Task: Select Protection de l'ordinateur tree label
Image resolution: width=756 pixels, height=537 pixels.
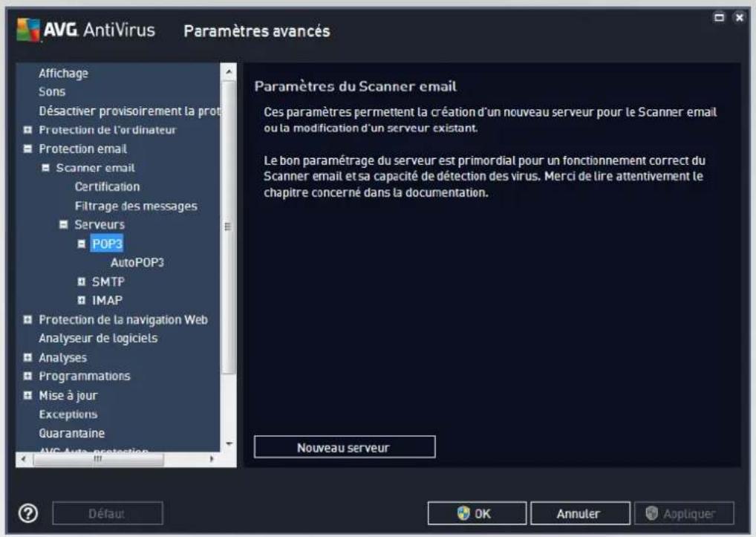Action: tap(108, 130)
